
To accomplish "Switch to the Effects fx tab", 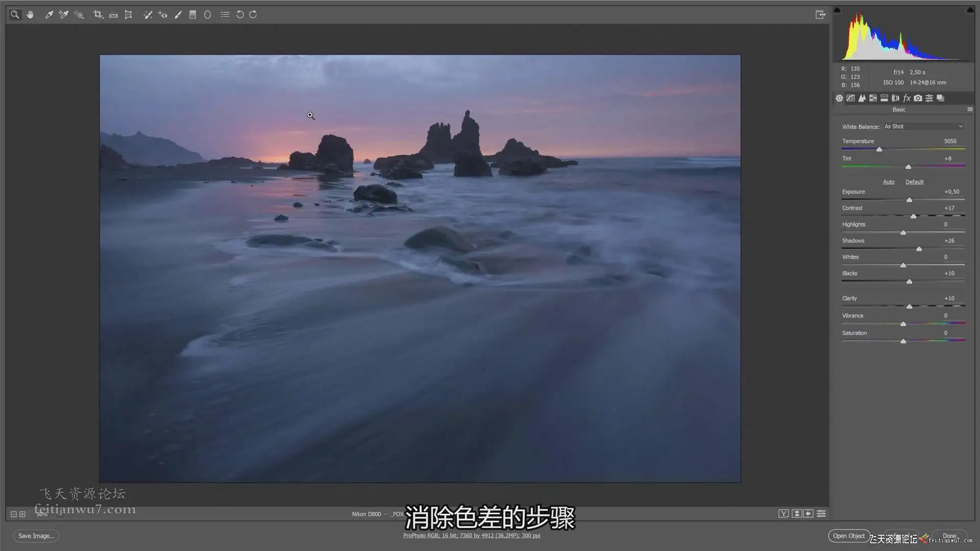I will [x=906, y=98].
